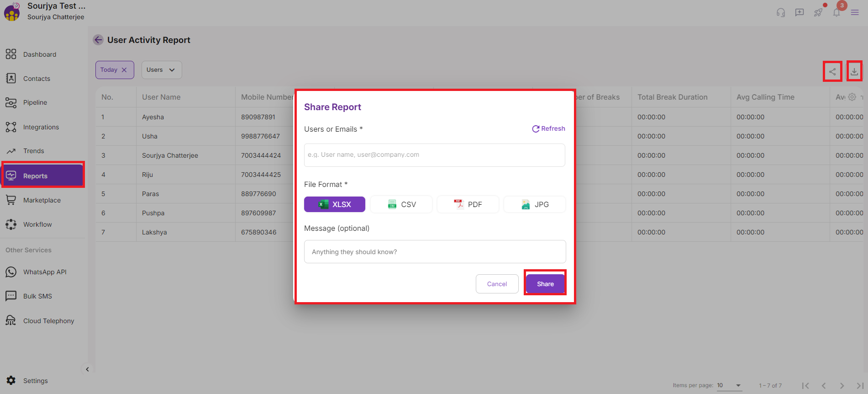The width and height of the screenshot is (868, 394).
Task: Click the download report icon
Action: (x=854, y=71)
